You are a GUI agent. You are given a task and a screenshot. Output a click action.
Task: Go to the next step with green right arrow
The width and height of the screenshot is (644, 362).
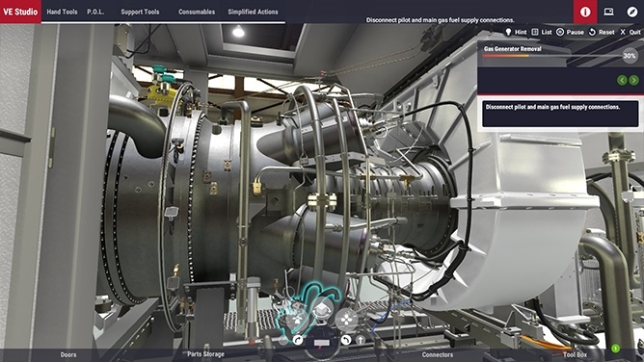(633, 80)
